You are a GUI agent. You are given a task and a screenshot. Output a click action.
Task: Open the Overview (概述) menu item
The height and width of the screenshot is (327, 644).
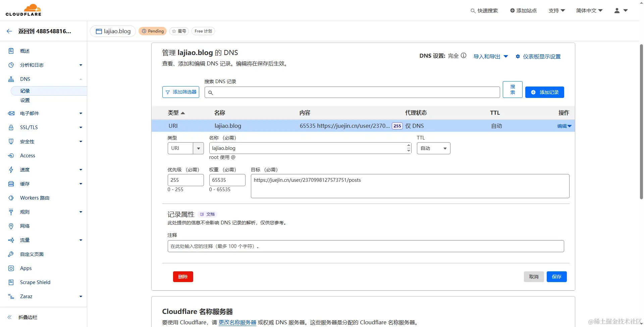tap(25, 51)
